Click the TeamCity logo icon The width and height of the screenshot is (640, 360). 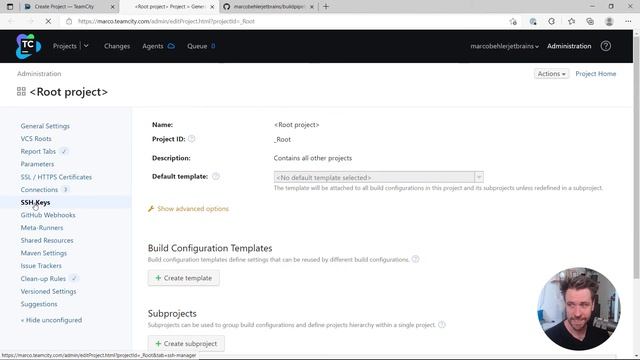pos(28,46)
